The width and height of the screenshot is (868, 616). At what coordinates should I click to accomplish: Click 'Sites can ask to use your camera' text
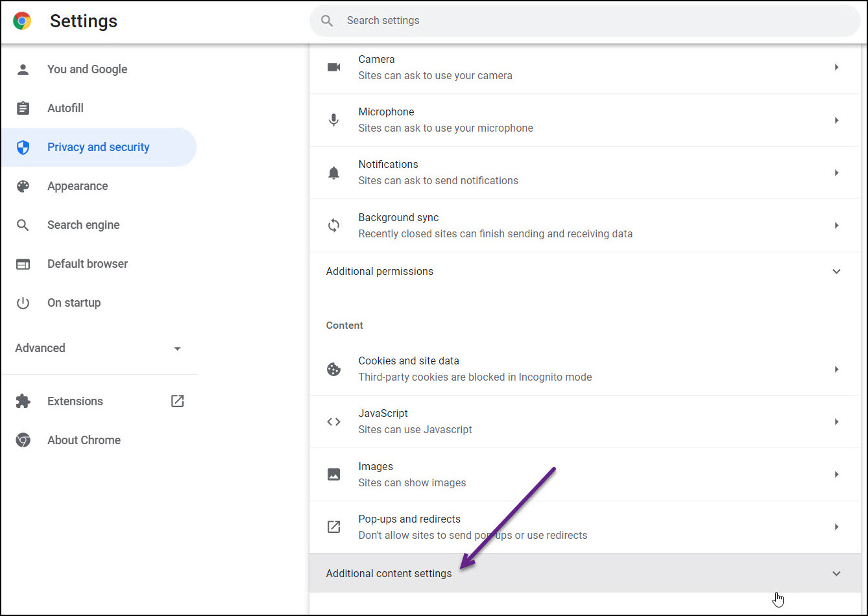click(x=435, y=76)
